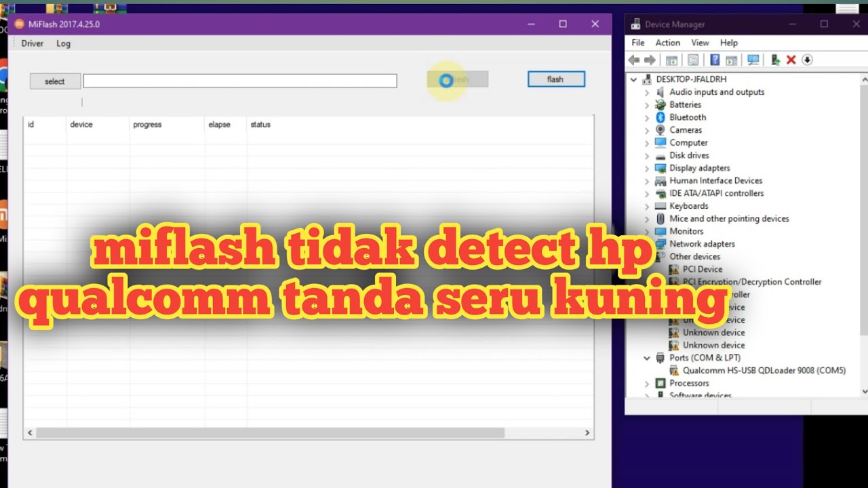Open Help menu in Device Manager
This screenshot has width=868, height=488.
pos(729,43)
